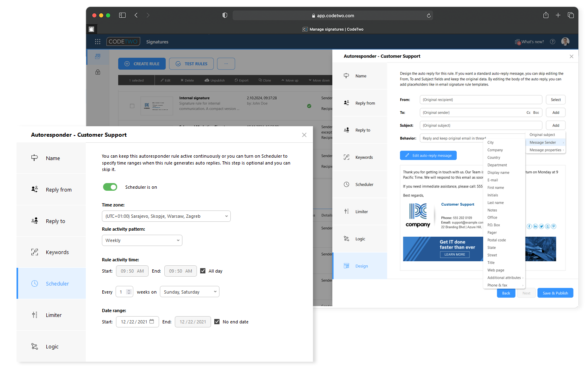The width and height of the screenshot is (588, 371).
Task: Click the LinkedIn icon in the signature preview
Action: point(535,226)
